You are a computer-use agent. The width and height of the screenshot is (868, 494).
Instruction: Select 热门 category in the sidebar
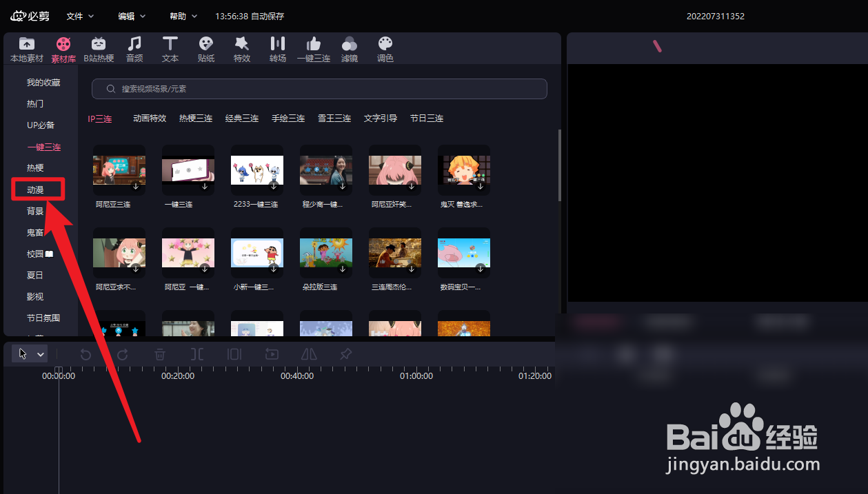tap(35, 104)
